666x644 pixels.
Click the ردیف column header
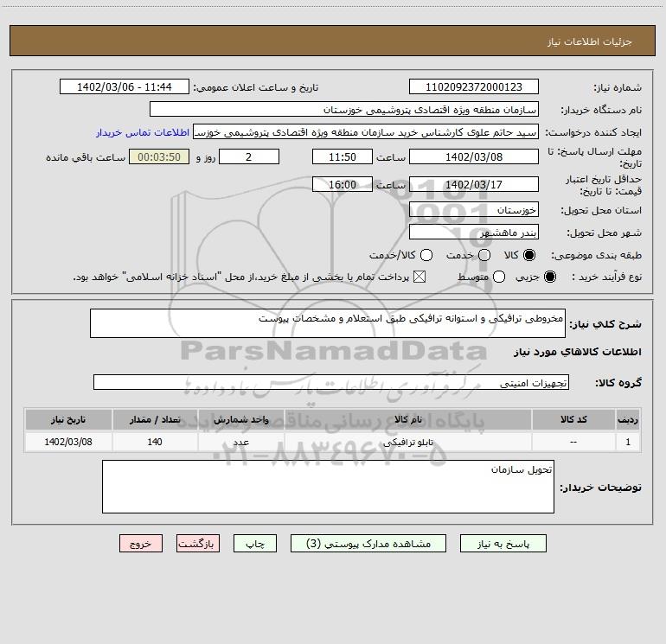coord(628,419)
